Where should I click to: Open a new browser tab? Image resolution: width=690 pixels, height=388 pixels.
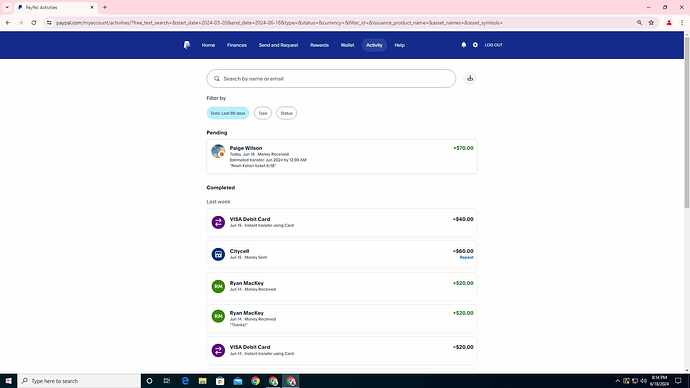click(105, 7)
